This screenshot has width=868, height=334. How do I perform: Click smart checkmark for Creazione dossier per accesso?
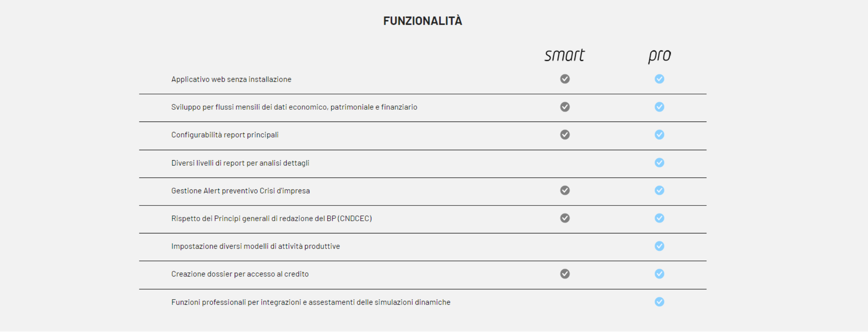565,274
